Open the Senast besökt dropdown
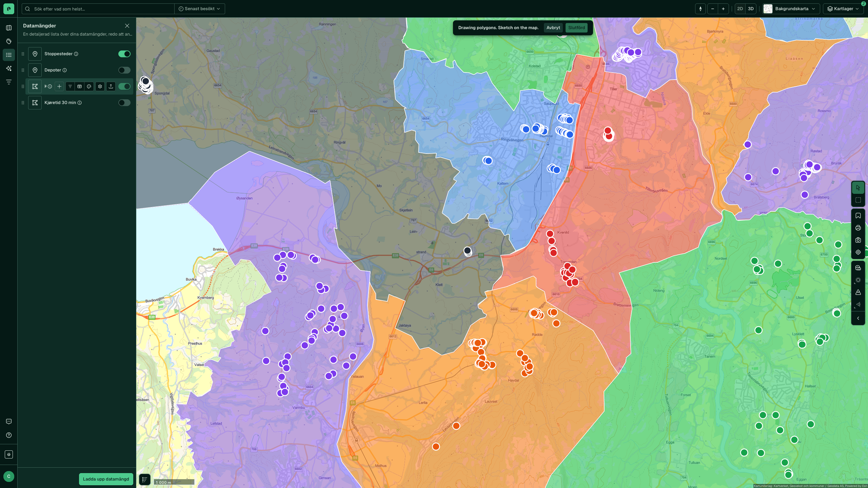 199,9
